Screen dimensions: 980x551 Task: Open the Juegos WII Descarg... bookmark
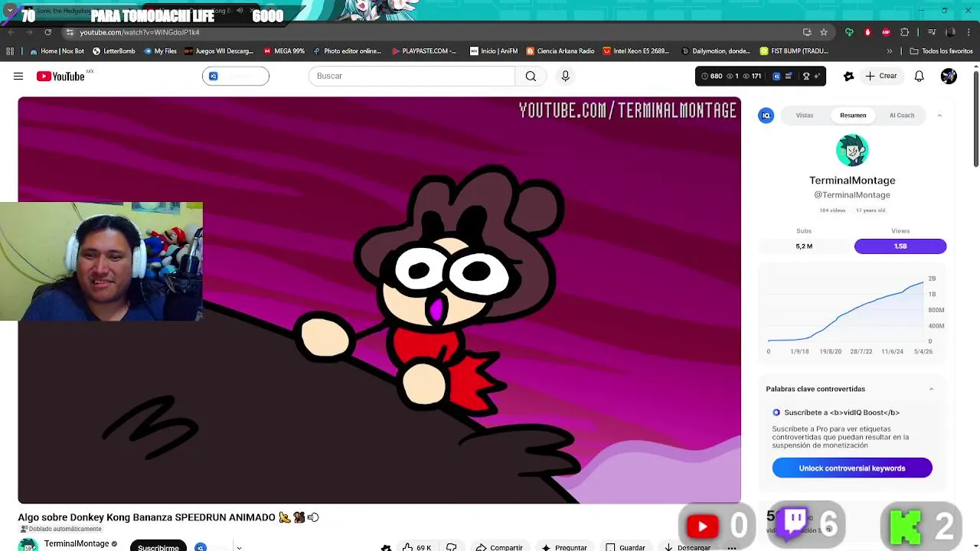[219, 51]
